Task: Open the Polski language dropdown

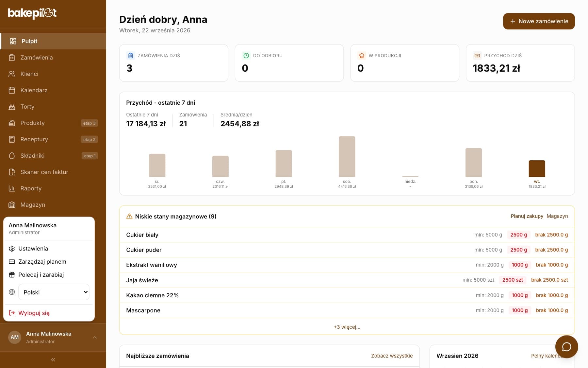Action: 54,292
